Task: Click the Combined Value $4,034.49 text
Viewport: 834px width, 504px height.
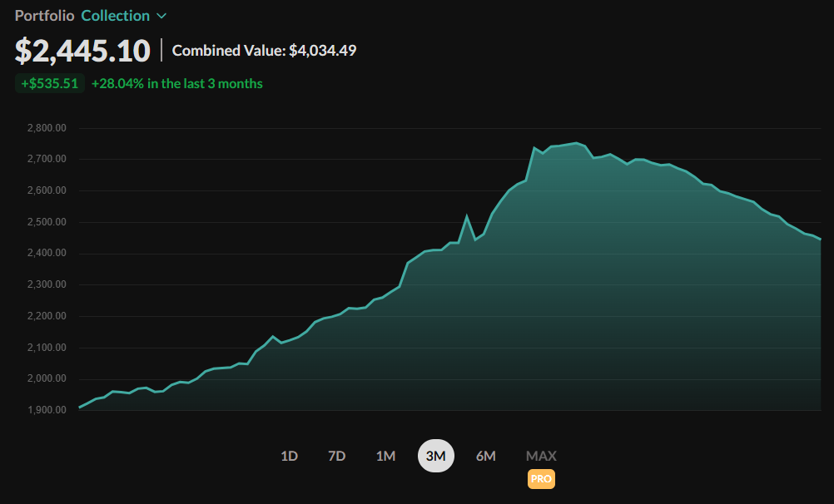Action: 264,51
